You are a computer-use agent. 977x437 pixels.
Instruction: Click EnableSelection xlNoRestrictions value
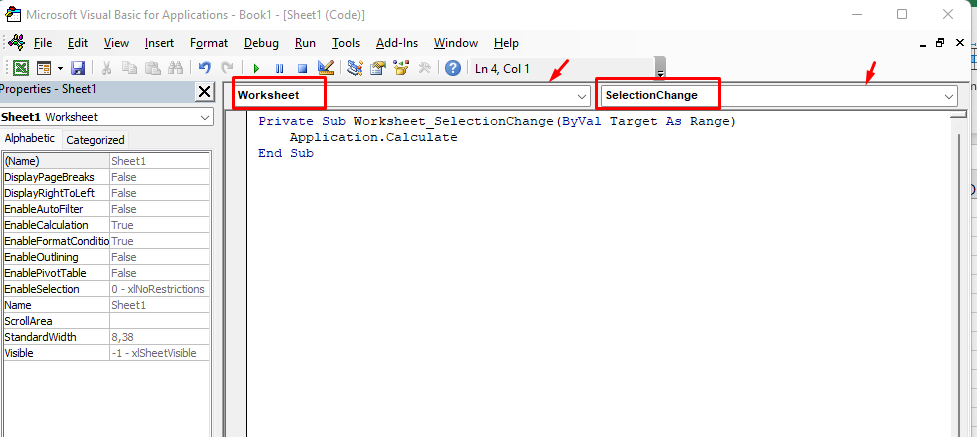(160, 289)
